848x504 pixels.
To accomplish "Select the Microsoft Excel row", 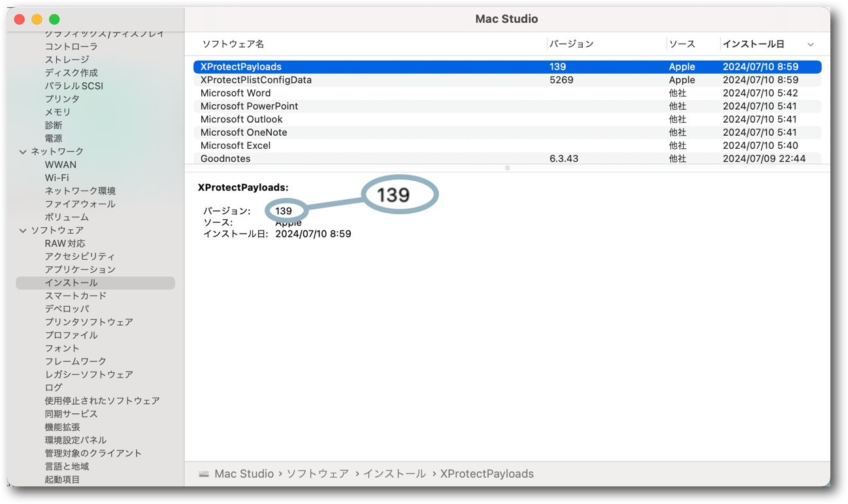I will pos(507,145).
